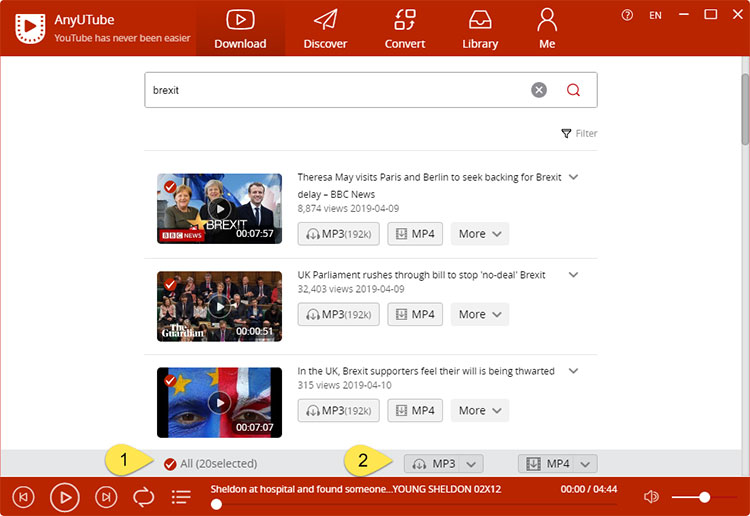Open the playlist queue icon

(181, 497)
